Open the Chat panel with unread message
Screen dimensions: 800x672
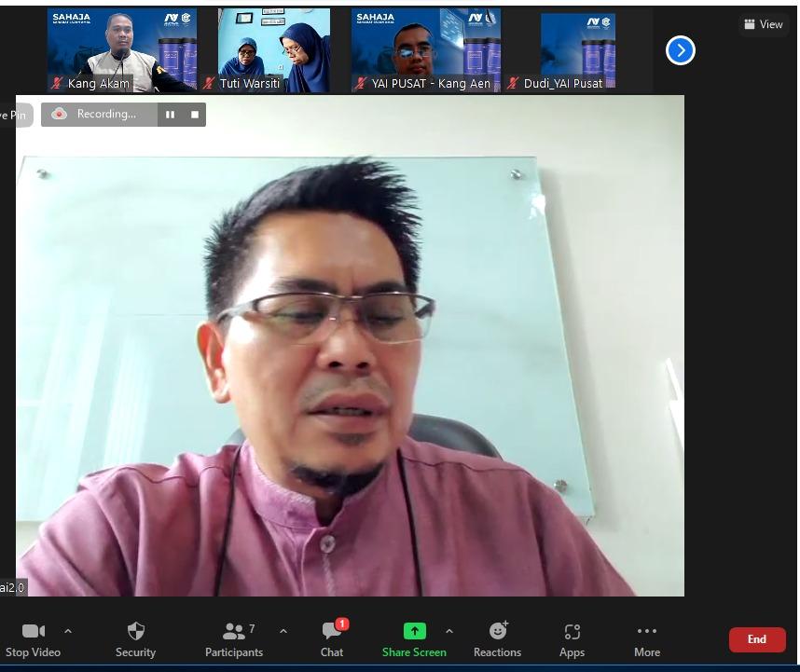click(x=332, y=632)
